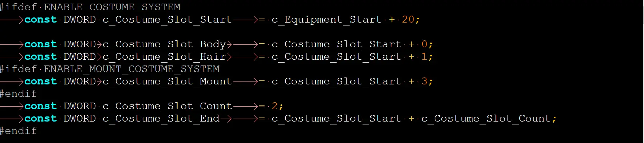Click the c_Equipment_Start identifier

point(327,20)
